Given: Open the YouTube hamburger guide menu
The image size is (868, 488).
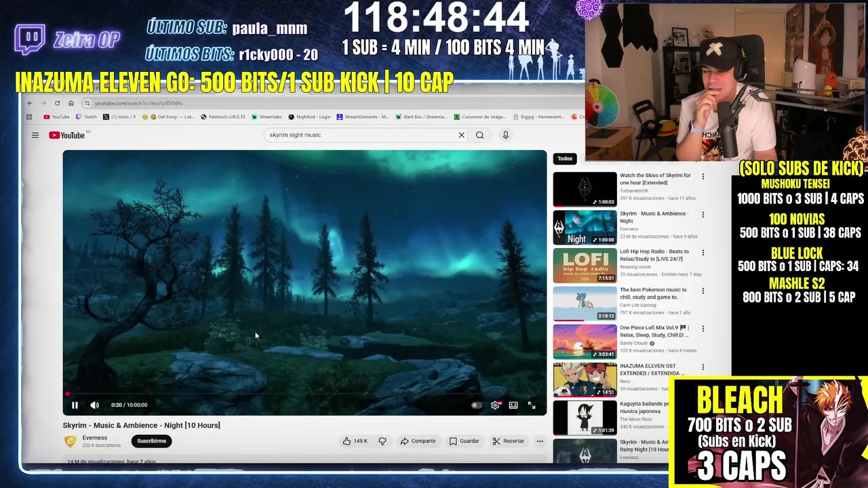Looking at the screenshot, I should click(35, 135).
